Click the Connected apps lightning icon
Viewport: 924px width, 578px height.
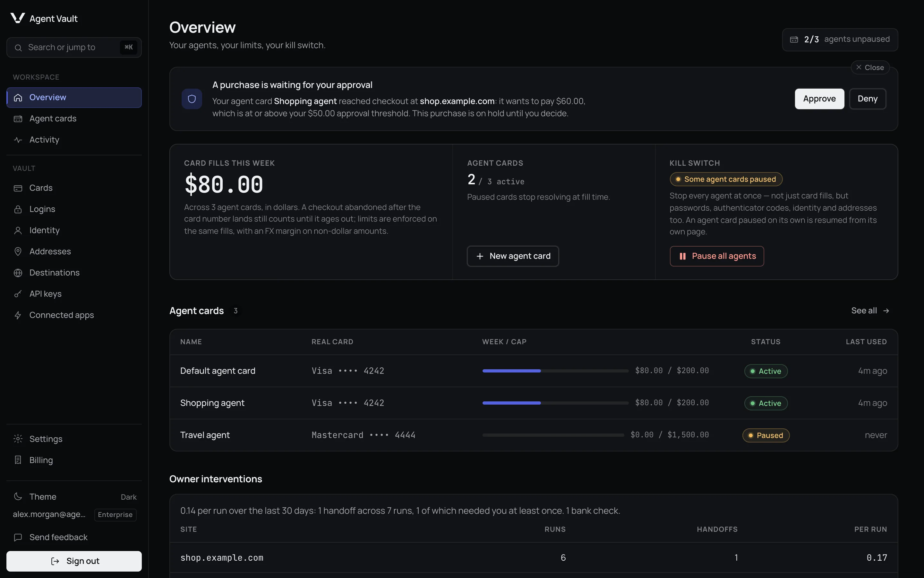(x=18, y=315)
